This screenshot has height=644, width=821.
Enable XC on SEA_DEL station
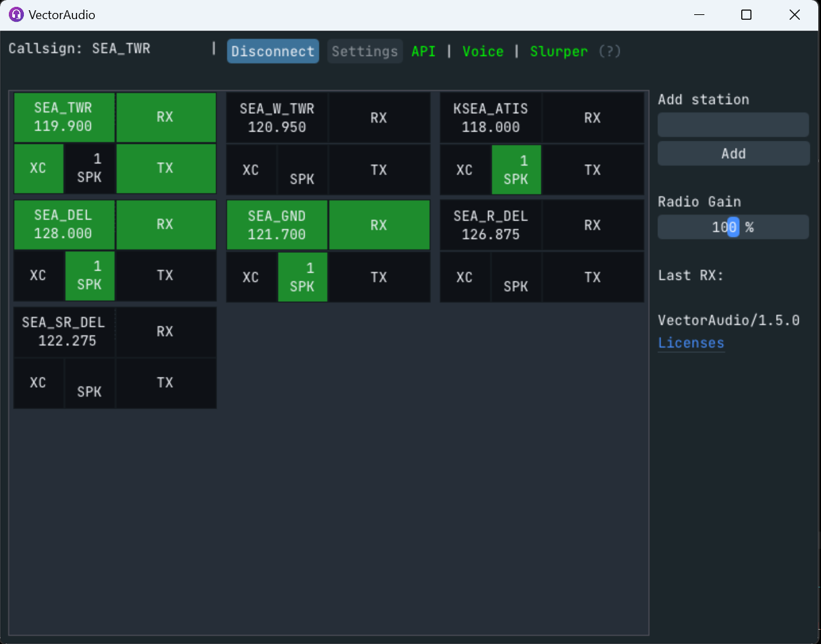tap(39, 275)
